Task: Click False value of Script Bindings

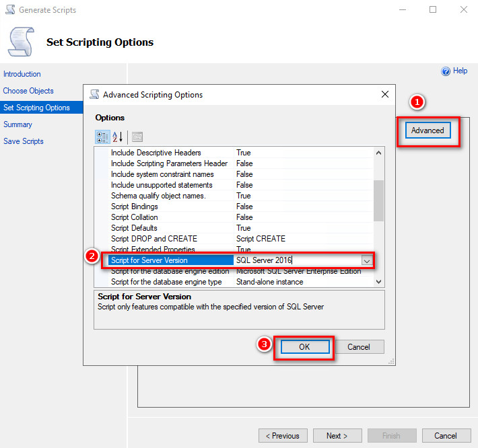Action: [x=304, y=207]
